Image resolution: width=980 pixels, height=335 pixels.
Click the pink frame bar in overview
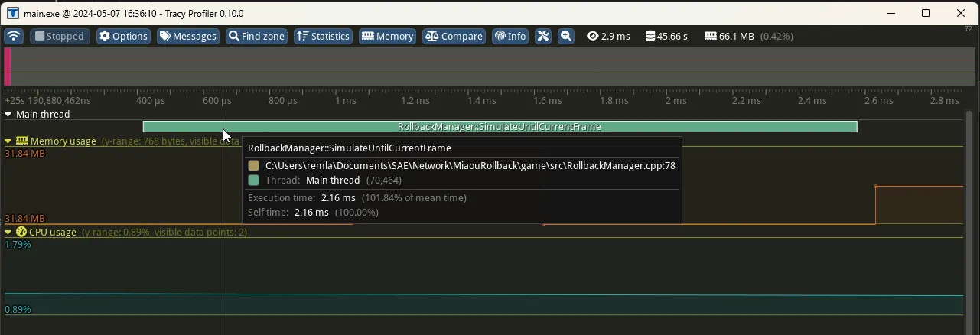coord(8,67)
